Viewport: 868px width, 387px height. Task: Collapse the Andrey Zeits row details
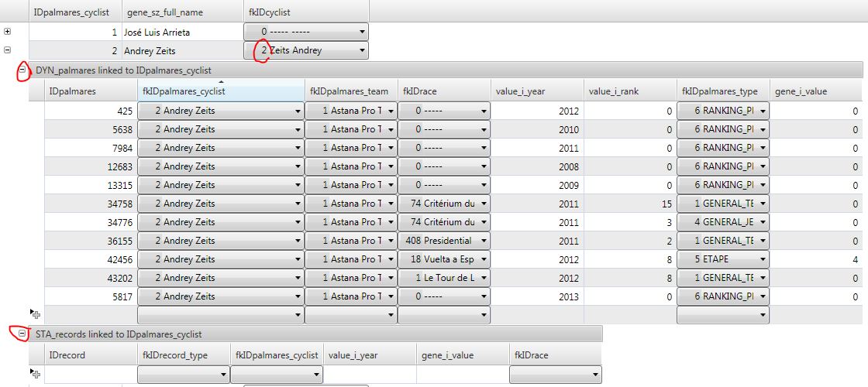click(8, 50)
